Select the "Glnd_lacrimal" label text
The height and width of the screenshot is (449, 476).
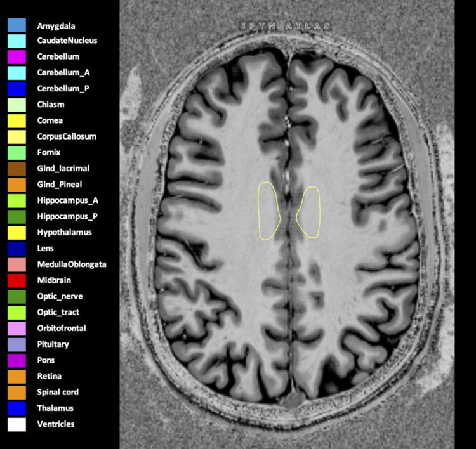tap(63, 169)
